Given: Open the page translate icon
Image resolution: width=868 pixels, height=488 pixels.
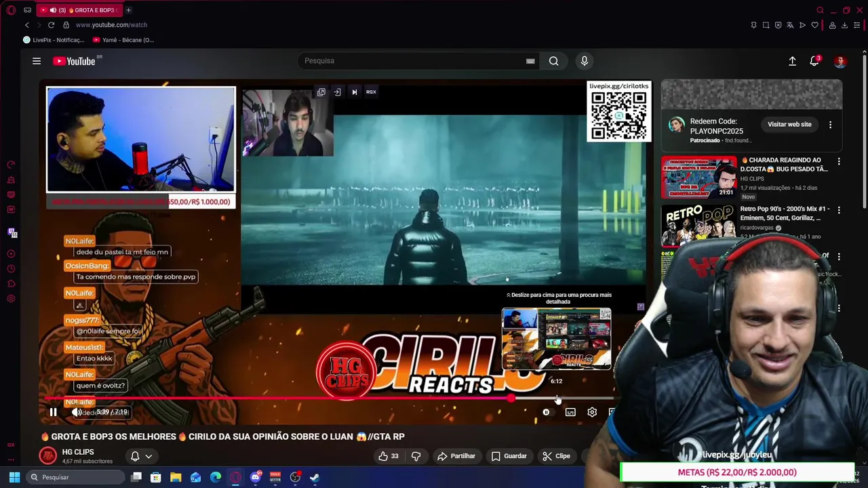Looking at the screenshot, I should pyautogui.click(x=790, y=25).
